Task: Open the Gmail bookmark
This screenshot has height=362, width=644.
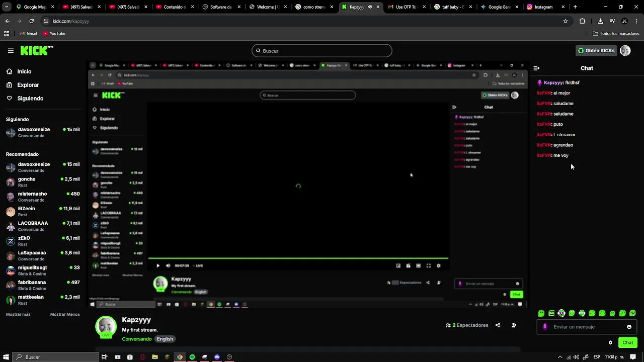Action: (x=28, y=34)
